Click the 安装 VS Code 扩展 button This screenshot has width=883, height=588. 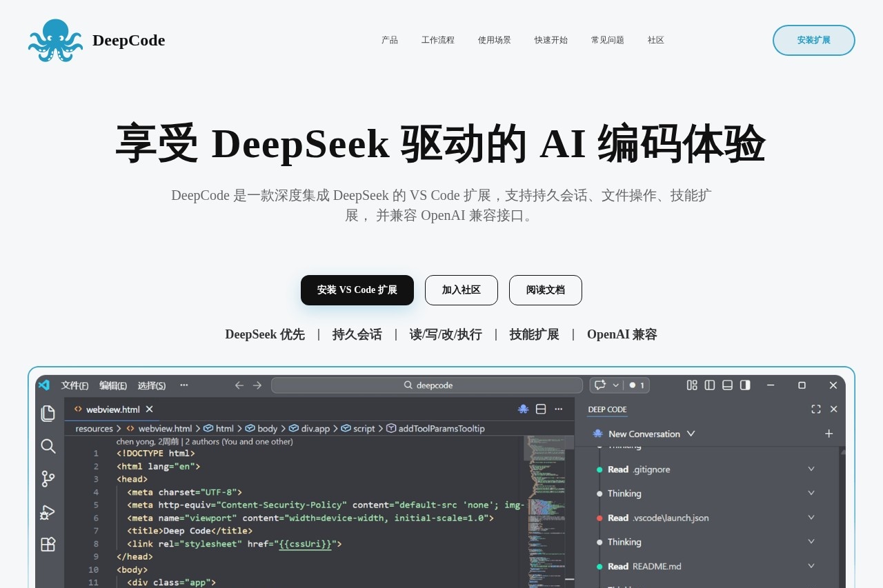point(357,290)
